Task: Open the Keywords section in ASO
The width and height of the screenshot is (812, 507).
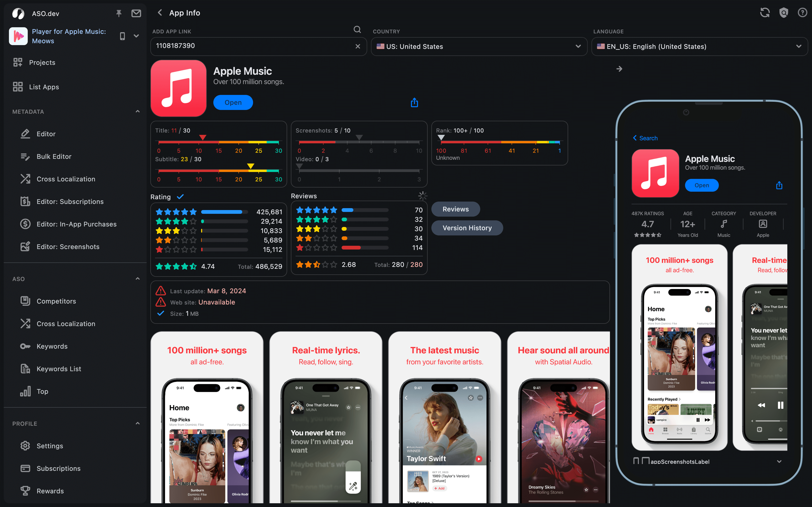Action: [x=52, y=346]
